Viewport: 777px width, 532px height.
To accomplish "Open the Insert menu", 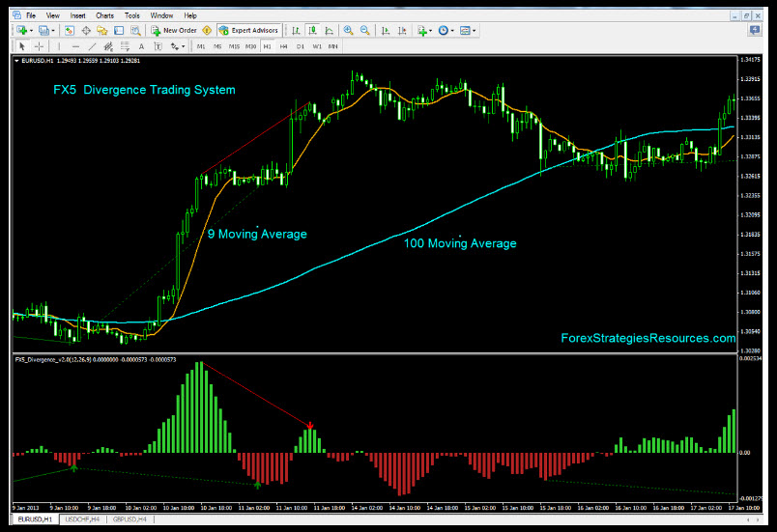I will [x=78, y=16].
